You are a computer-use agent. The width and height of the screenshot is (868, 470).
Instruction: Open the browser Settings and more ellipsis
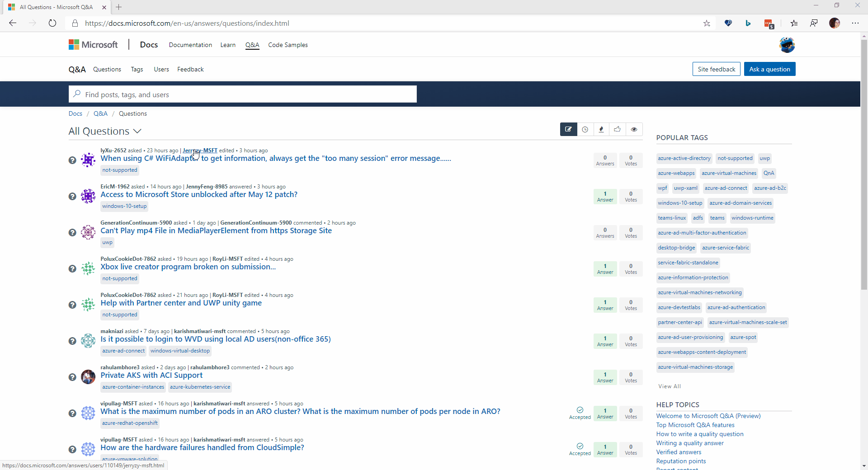(x=855, y=23)
